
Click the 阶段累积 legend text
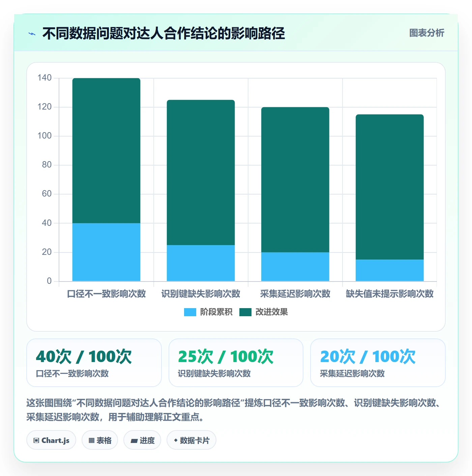pyautogui.click(x=216, y=312)
